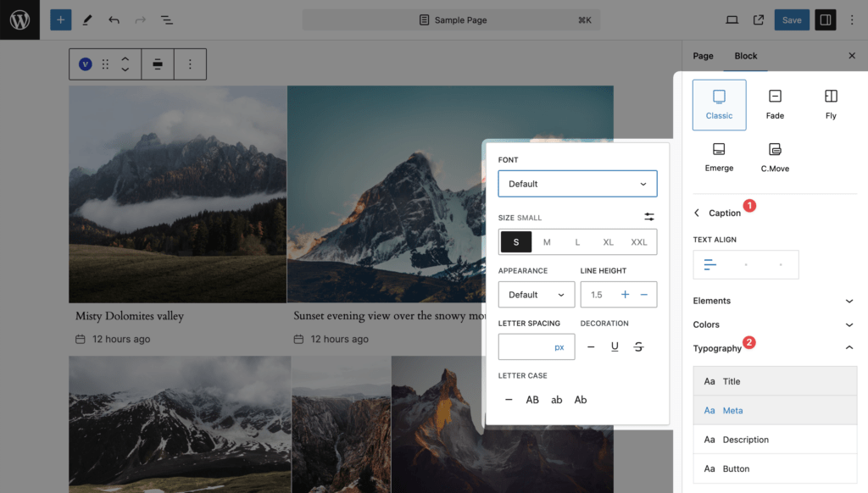
Task: Select font size XL
Action: (x=608, y=241)
